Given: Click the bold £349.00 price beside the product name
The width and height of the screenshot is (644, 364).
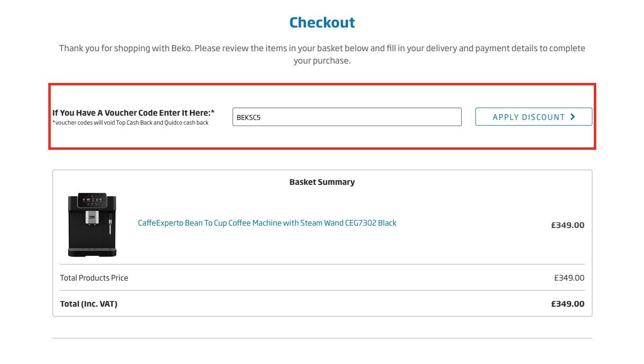Looking at the screenshot, I should tap(568, 225).
